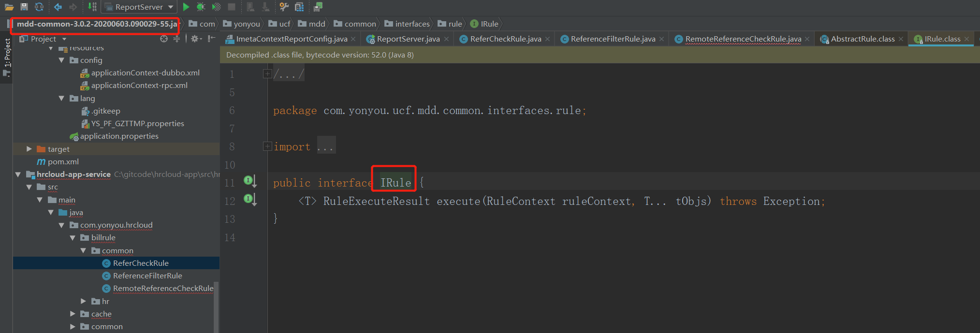Expand the folded comment on line 1
This screenshot has width=980, height=333.
[x=267, y=74]
